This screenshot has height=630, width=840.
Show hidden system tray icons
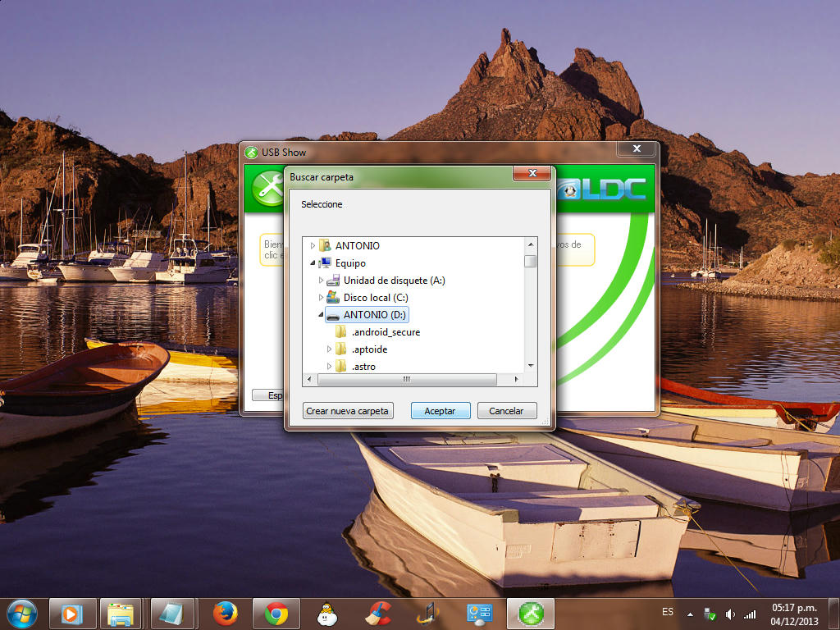690,614
